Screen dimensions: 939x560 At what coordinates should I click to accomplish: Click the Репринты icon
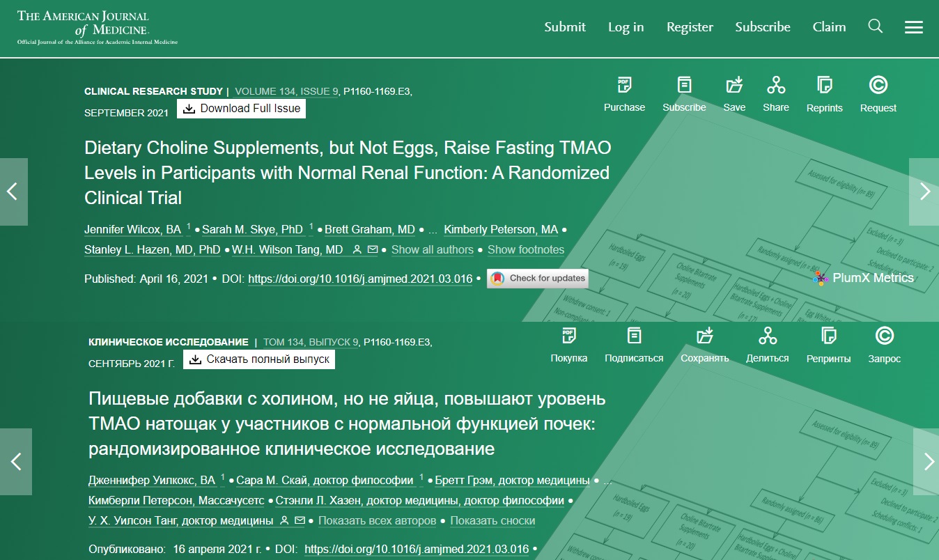(829, 336)
